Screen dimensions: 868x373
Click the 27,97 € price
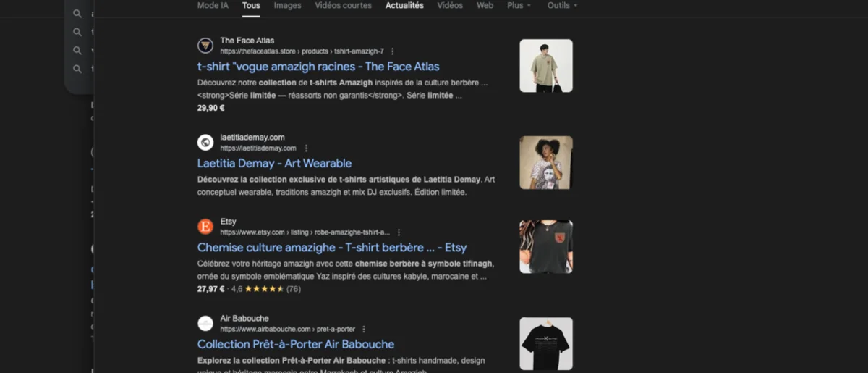pos(211,289)
